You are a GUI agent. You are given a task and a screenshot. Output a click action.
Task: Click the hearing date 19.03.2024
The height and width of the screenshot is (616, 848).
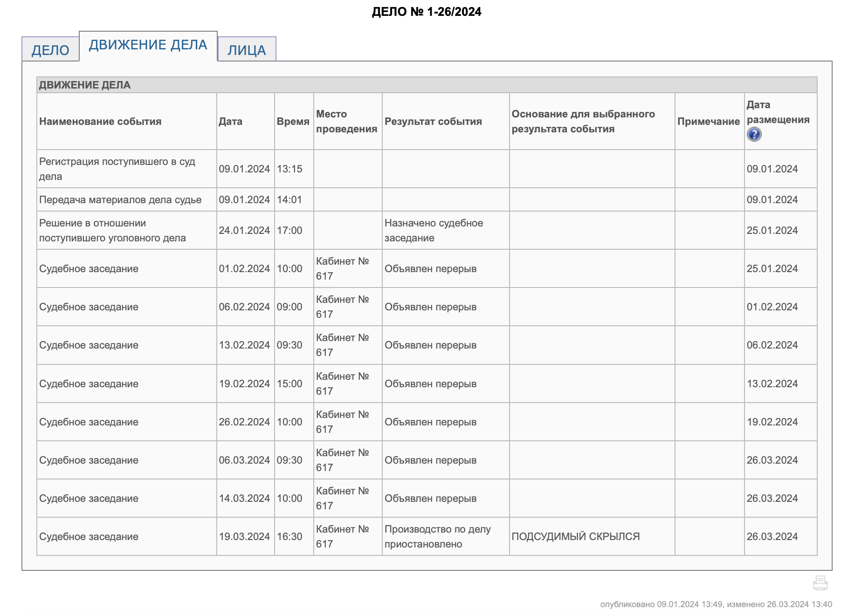[244, 536]
